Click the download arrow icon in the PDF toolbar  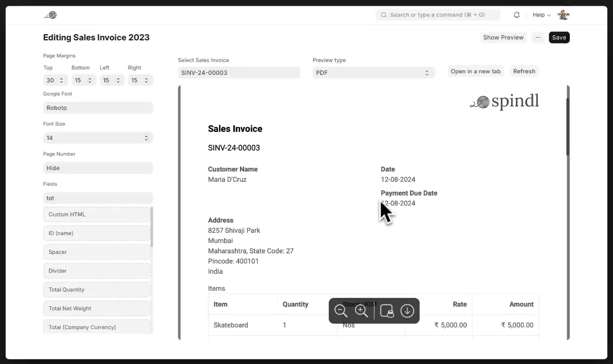pyautogui.click(x=407, y=311)
